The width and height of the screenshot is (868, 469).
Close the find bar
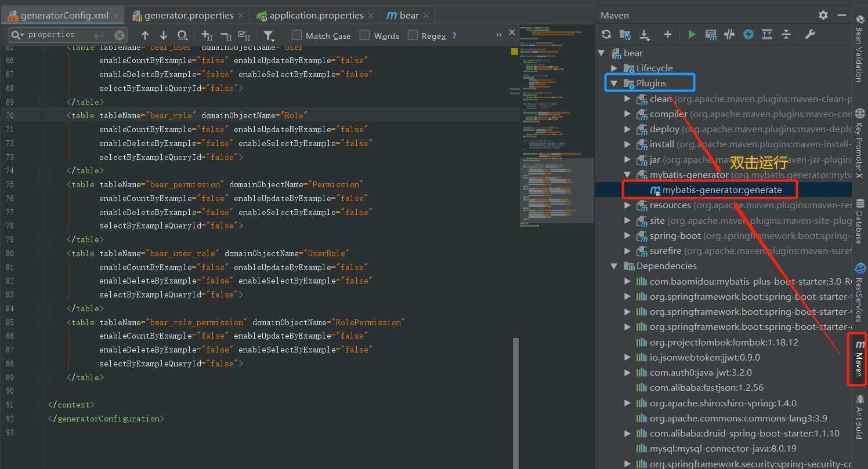[x=512, y=32]
